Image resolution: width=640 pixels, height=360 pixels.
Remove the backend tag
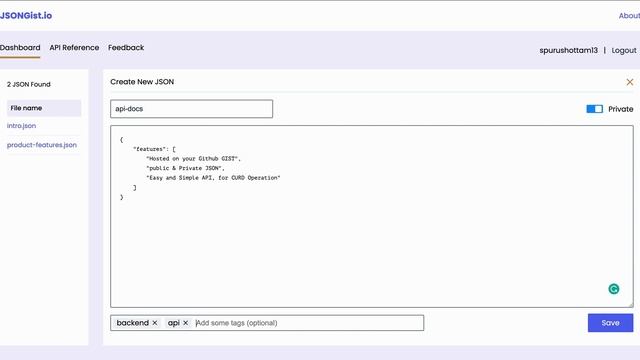155,323
